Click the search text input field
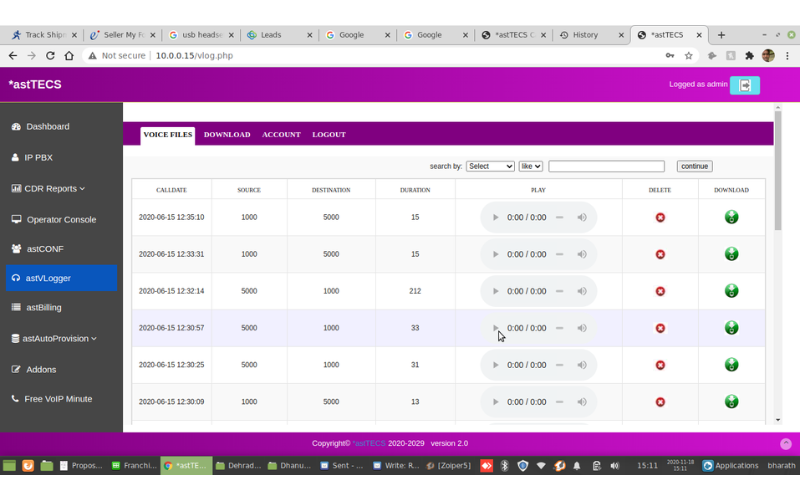The height and width of the screenshot is (500, 800). coord(606,166)
